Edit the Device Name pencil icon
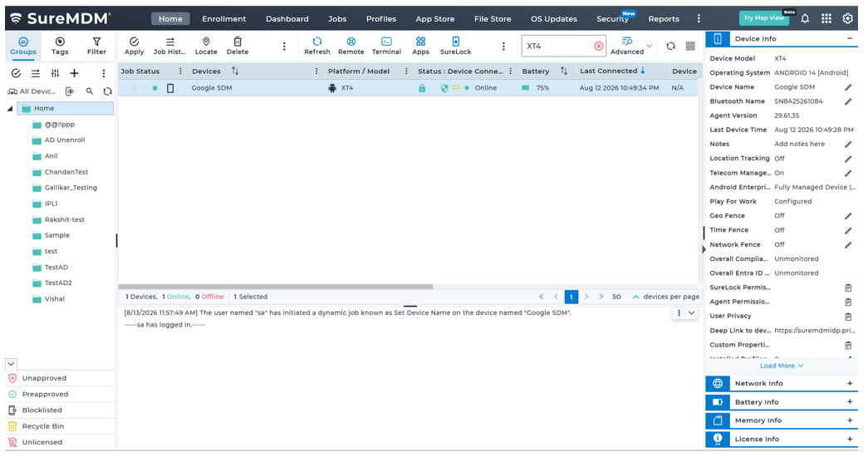 (x=848, y=87)
